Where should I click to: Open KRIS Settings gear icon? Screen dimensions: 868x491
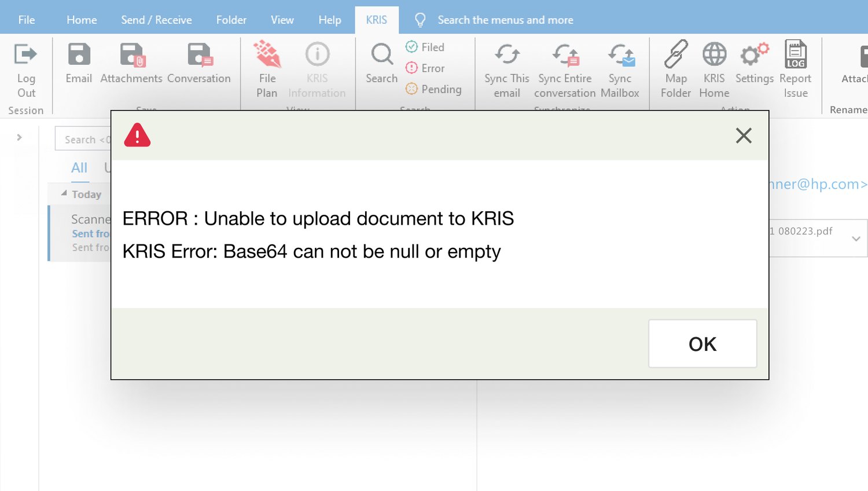pos(755,54)
